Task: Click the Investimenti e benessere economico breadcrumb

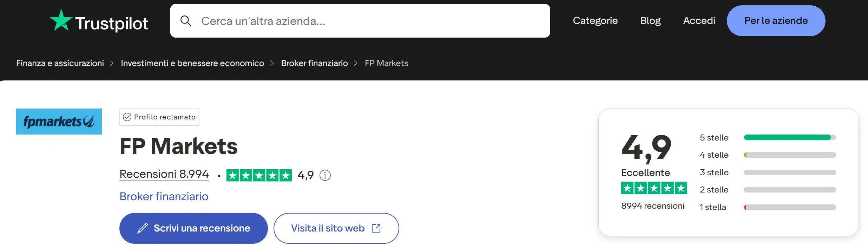Action: 192,63
